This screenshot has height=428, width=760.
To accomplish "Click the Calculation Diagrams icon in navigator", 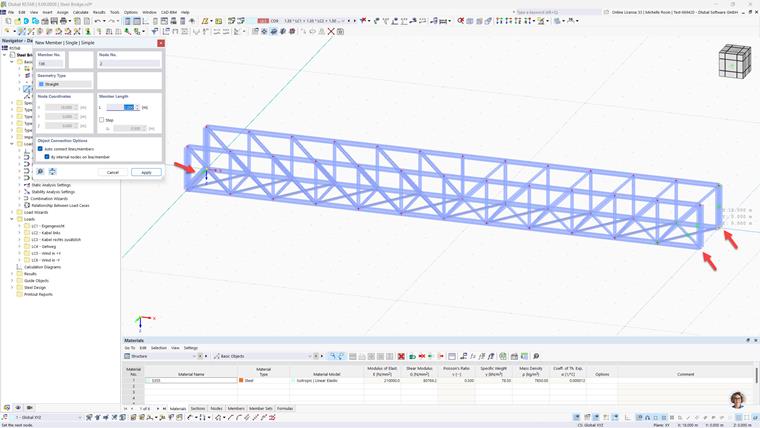I will (19, 267).
